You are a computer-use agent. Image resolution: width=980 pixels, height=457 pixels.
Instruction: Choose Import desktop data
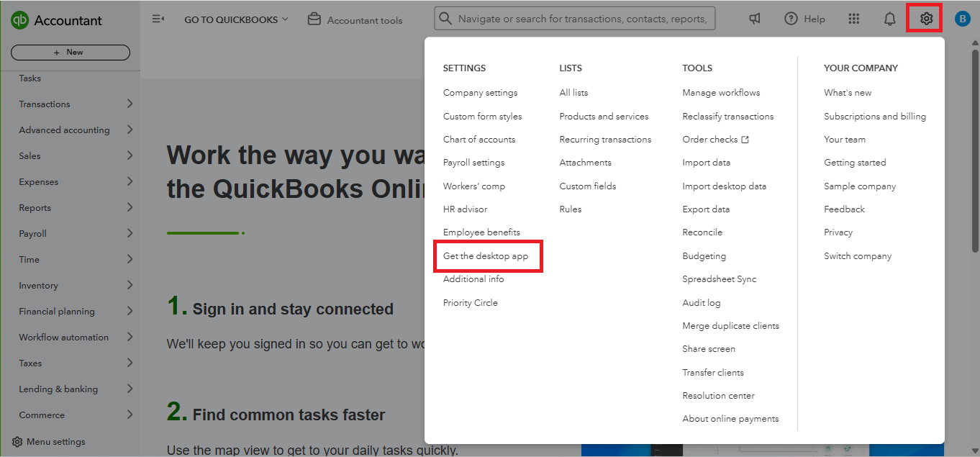point(725,186)
